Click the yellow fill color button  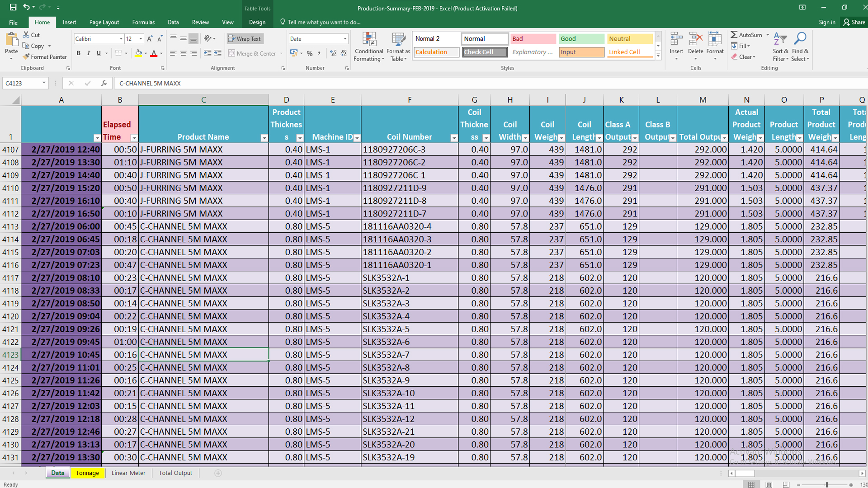coord(138,53)
